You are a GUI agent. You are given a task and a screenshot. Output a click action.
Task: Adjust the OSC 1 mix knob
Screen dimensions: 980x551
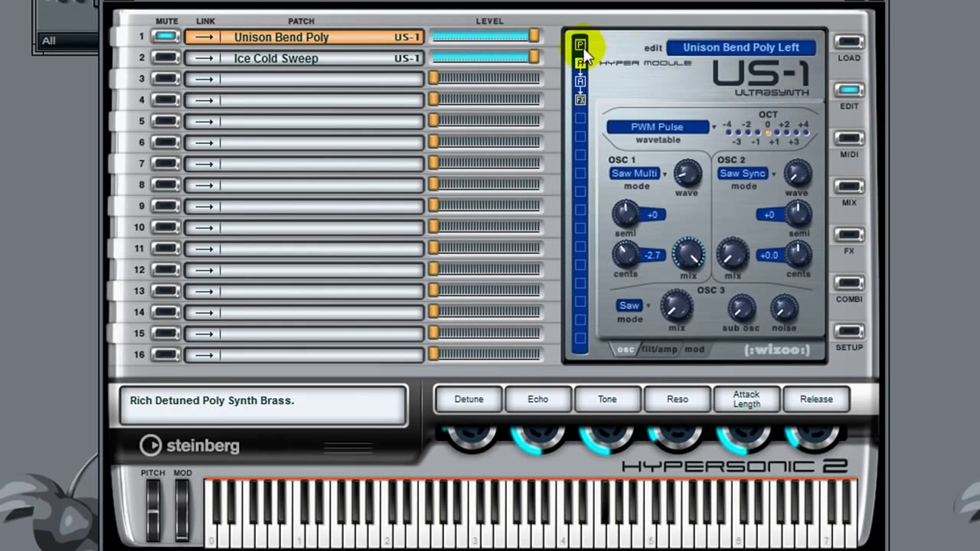(x=688, y=254)
